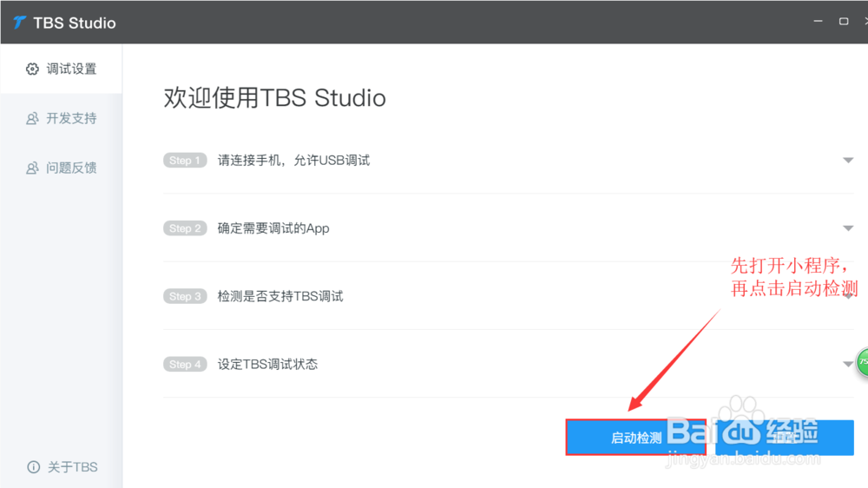The height and width of the screenshot is (488, 868).
Task: Select the text 确定需要调试的App
Action: [273, 228]
